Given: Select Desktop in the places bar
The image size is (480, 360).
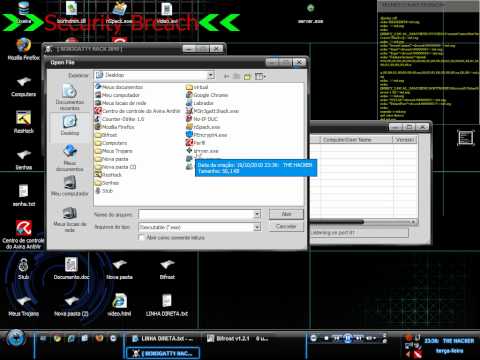Looking at the screenshot, I should tap(70, 125).
